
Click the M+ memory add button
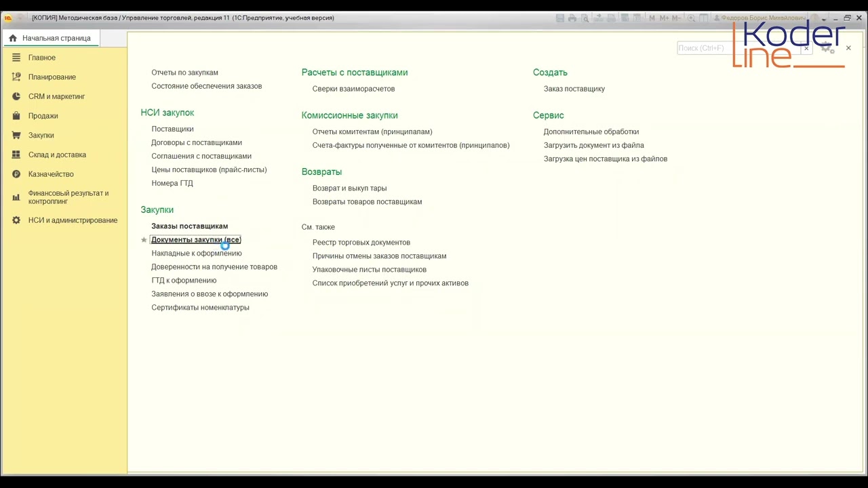click(x=664, y=18)
